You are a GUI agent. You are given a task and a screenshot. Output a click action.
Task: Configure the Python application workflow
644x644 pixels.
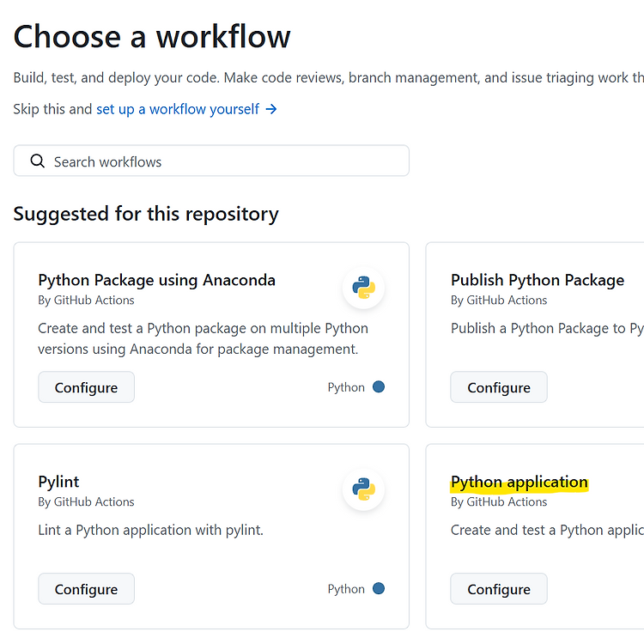pos(499,589)
